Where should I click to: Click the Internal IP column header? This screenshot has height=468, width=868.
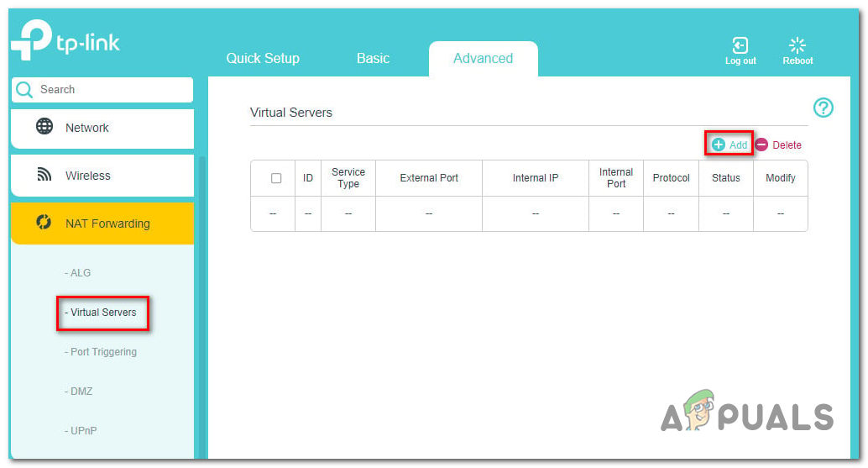click(x=536, y=178)
